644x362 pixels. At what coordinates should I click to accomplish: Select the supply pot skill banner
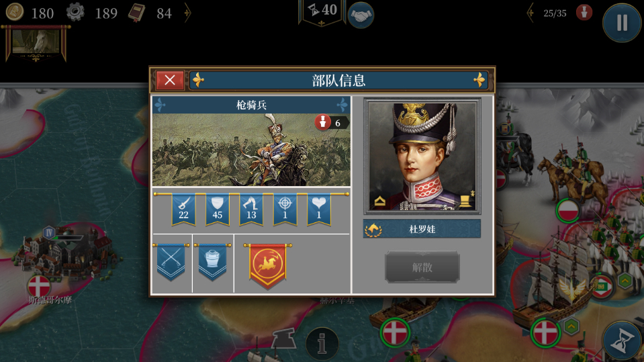point(212,262)
